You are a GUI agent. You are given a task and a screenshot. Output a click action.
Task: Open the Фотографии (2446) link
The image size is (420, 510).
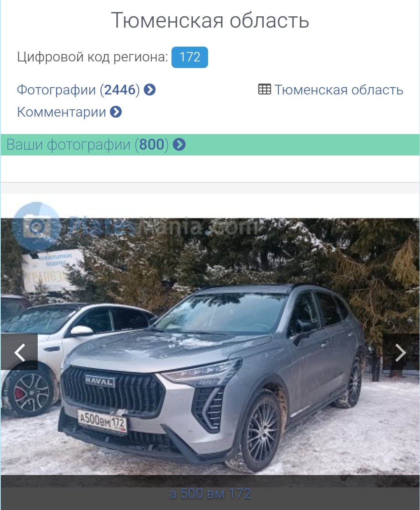coord(78,90)
